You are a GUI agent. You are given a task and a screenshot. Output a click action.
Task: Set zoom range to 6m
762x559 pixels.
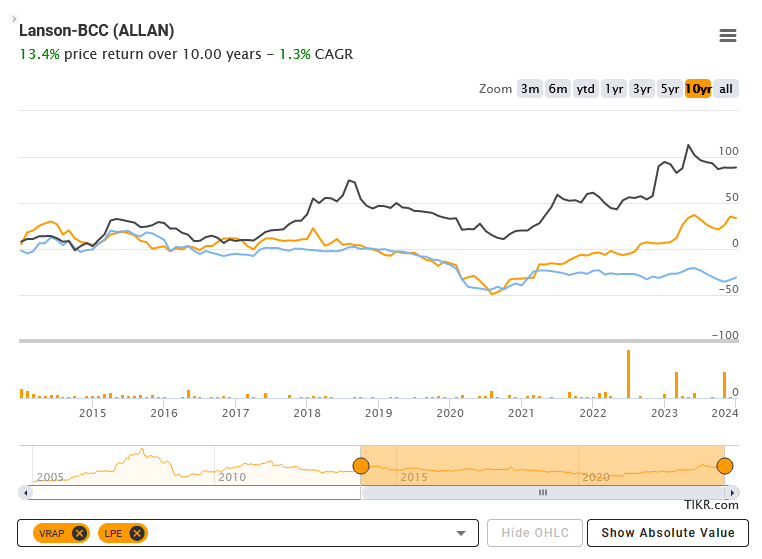click(x=558, y=89)
